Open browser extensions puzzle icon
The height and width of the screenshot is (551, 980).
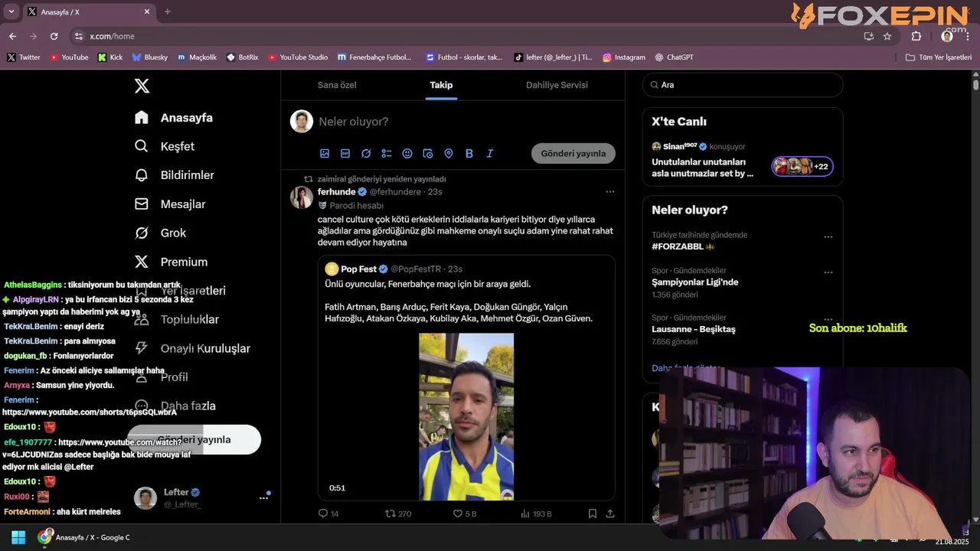click(916, 36)
